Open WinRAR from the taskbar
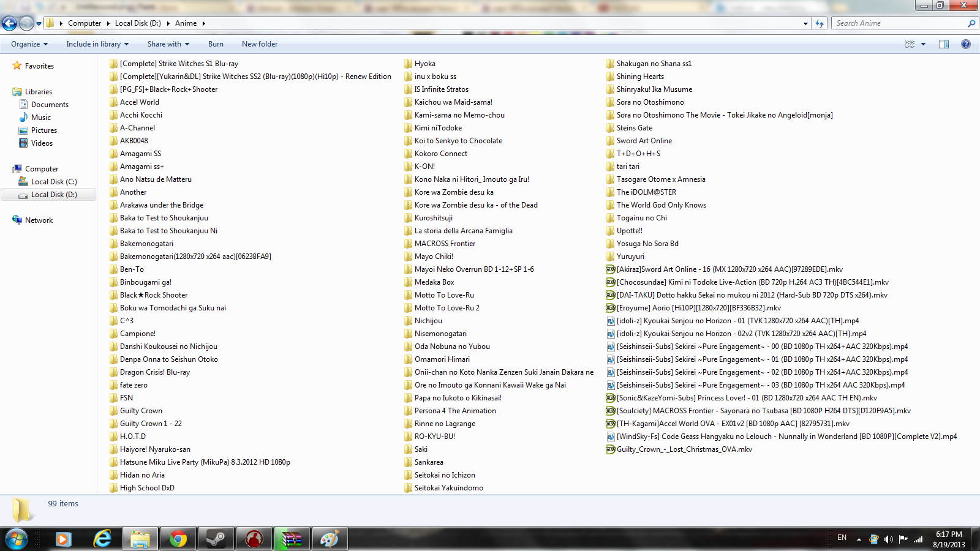 coord(292,539)
